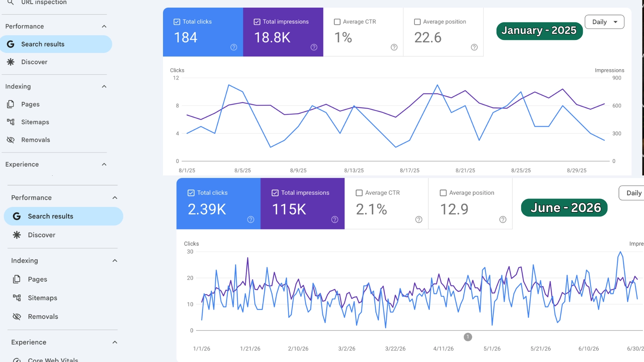The height and width of the screenshot is (362, 644).
Task: Enable Average CTR in the January 2025 panel
Action: point(337,22)
